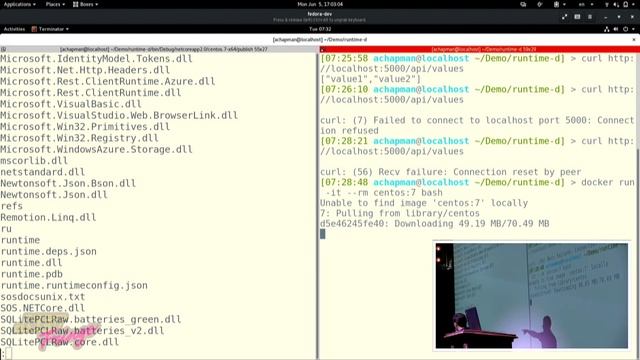Click 'runtime.deps.json' line

click(48, 251)
